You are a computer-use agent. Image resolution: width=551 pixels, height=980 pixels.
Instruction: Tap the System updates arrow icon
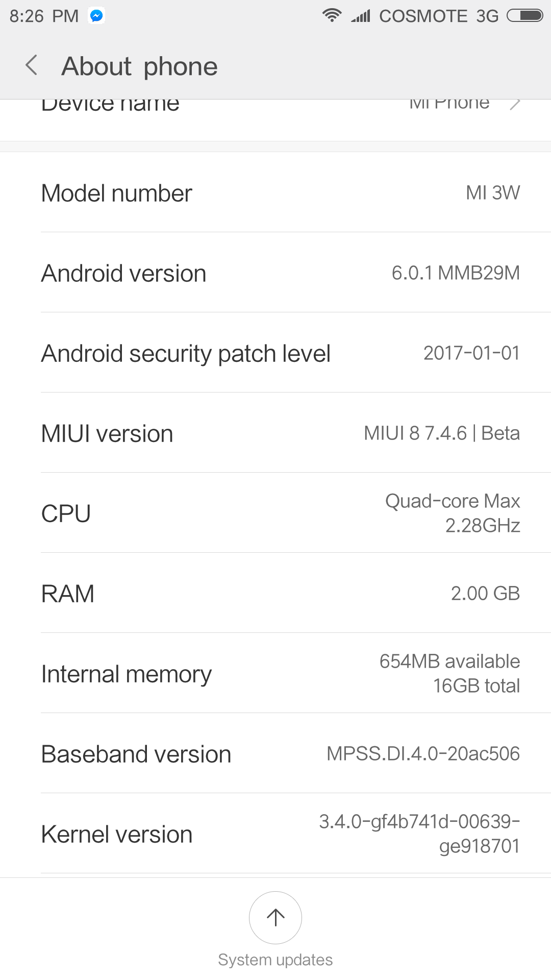pyautogui.click(x=275, y=917)
